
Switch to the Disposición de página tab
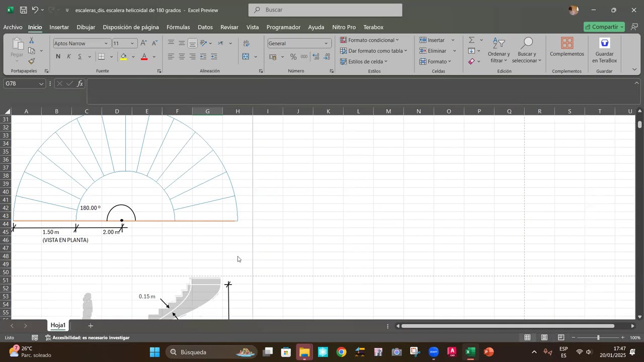click(x=131, y=27)
